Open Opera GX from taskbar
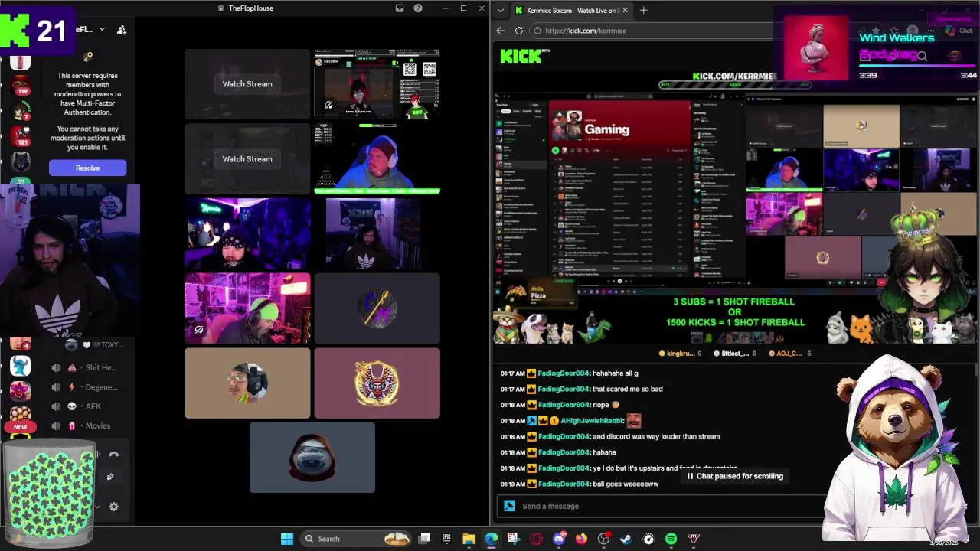This screenshot has height=551, width=980. click(x=537, y=539)
